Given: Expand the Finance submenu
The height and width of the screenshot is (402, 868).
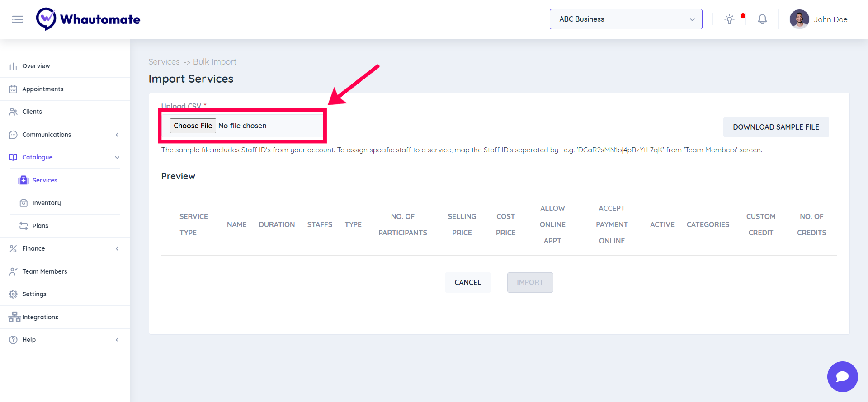Looking at the screenshot, I should click(x=117, y=248).
